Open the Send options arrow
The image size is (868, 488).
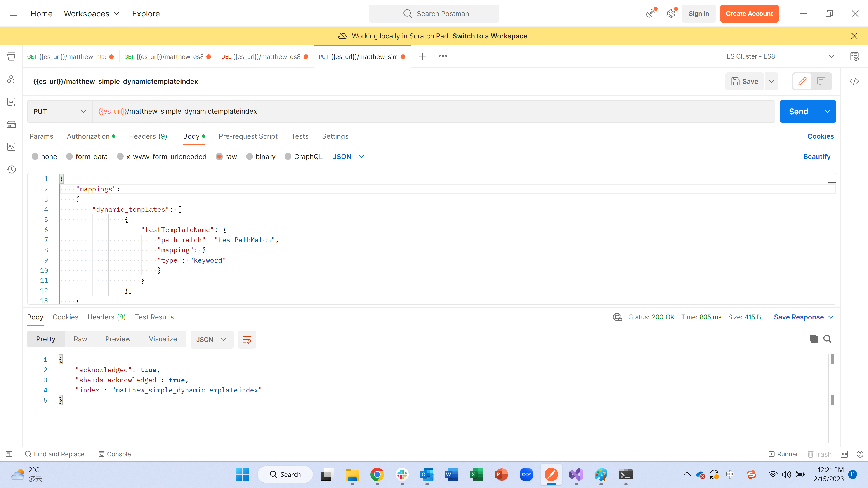827,111
